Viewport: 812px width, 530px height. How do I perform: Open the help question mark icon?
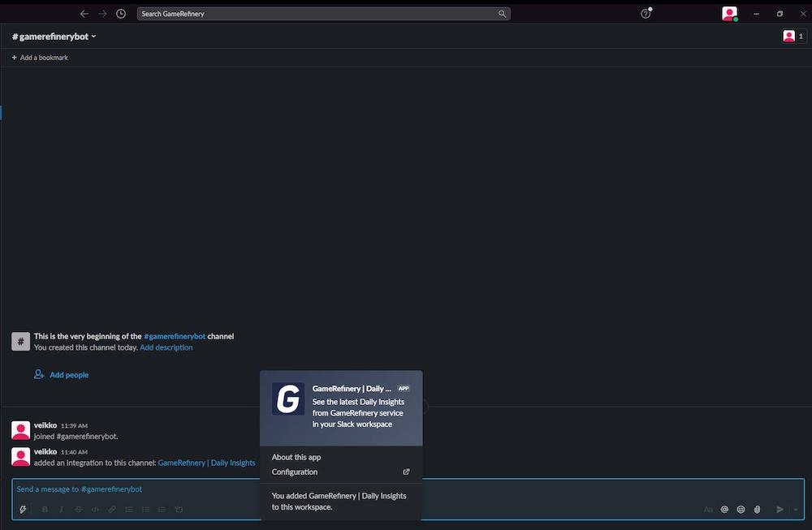(x=646, y=14)
